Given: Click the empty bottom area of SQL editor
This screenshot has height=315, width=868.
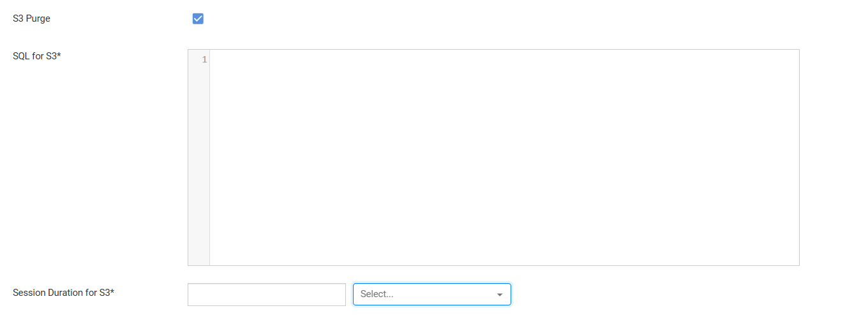Looking at the screenshot, I should click(x=504, y=242).
